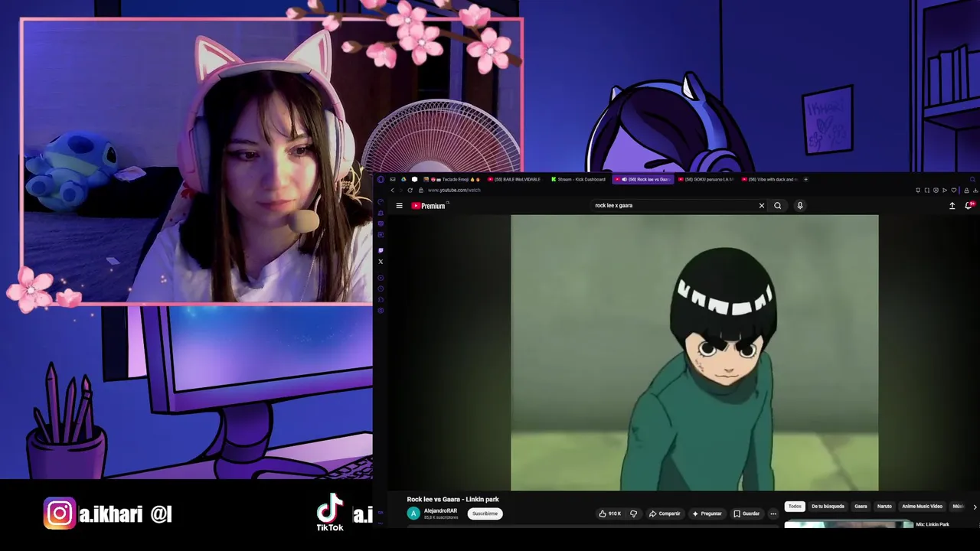Screen dimensions: 980x551
Task: Select 'Anime Music Video' filter chip
Action: point(922,506)
